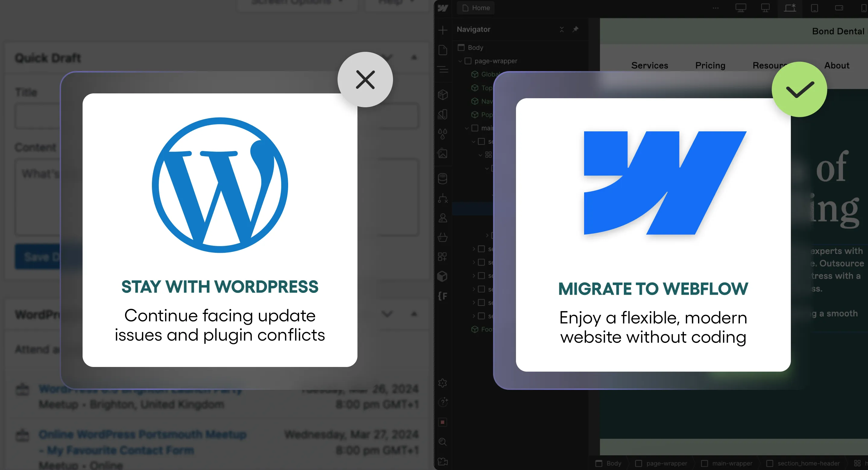Open the Webflow logo menu in the Designer
Screen dimensions: 868x470
pos(442,8)
